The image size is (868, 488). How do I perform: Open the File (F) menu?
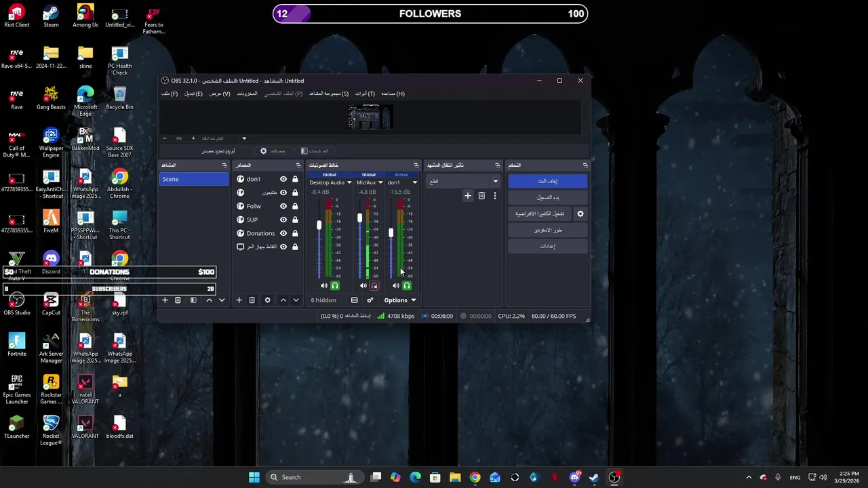170,94
